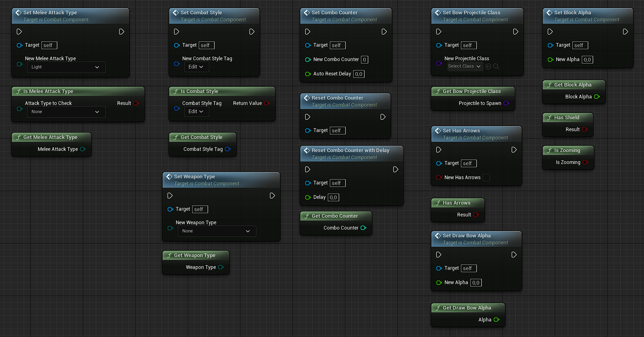The height and width of the screenshot is (337, 644).
Task: Click the New Combo Counter value field
Action: [x=364, y=60]
